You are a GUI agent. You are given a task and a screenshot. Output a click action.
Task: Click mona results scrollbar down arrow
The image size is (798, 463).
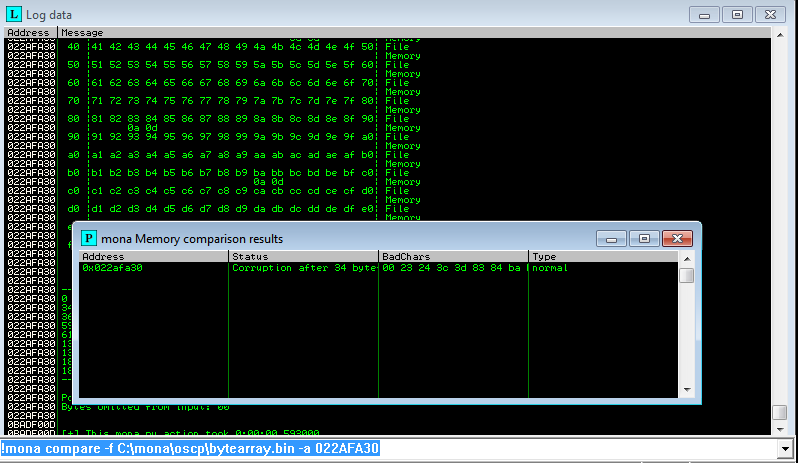coord(687,390)
